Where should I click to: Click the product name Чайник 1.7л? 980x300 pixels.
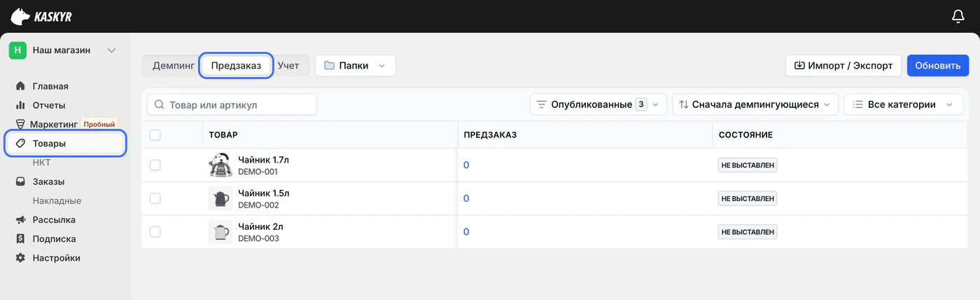pyautogui.click(x=263, y=160)
